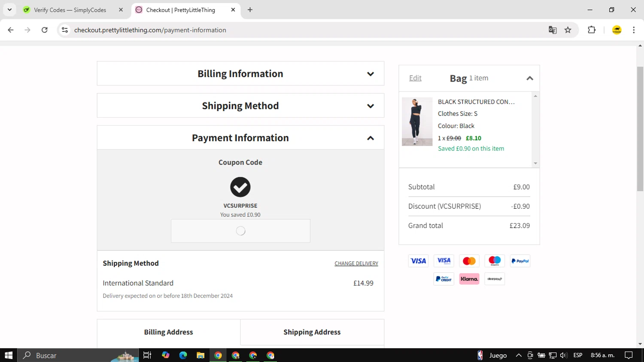The image size is (644, 362).
Task: Click the Clearpay payment icon
Action: (x=495, y=279)
